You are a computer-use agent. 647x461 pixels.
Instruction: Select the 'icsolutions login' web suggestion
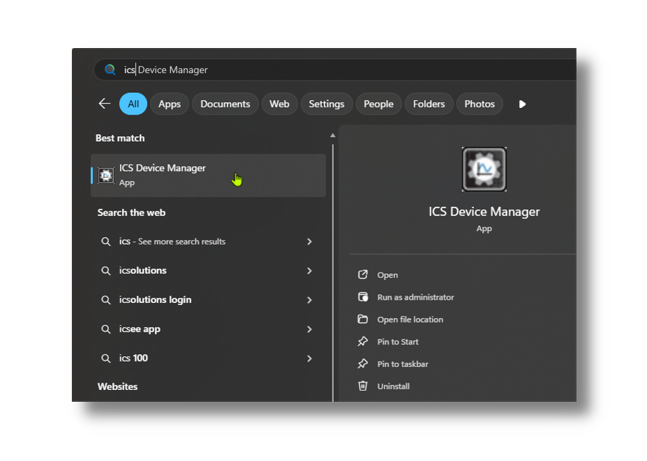click(206, 300)
